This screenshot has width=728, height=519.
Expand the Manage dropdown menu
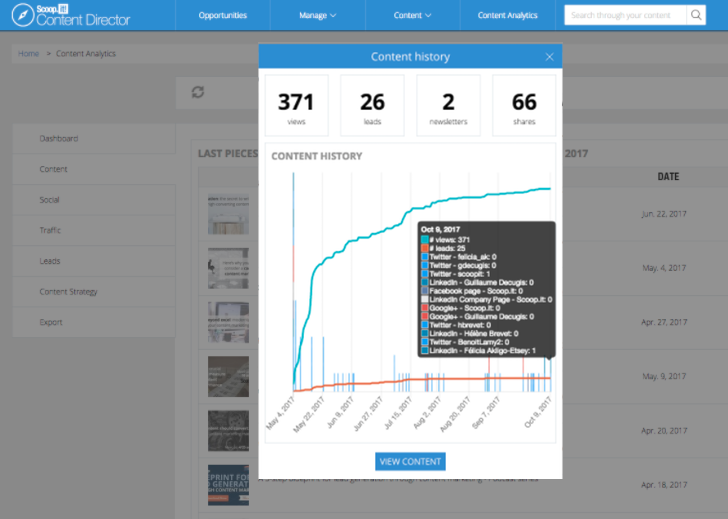click(x=317, y=16)
